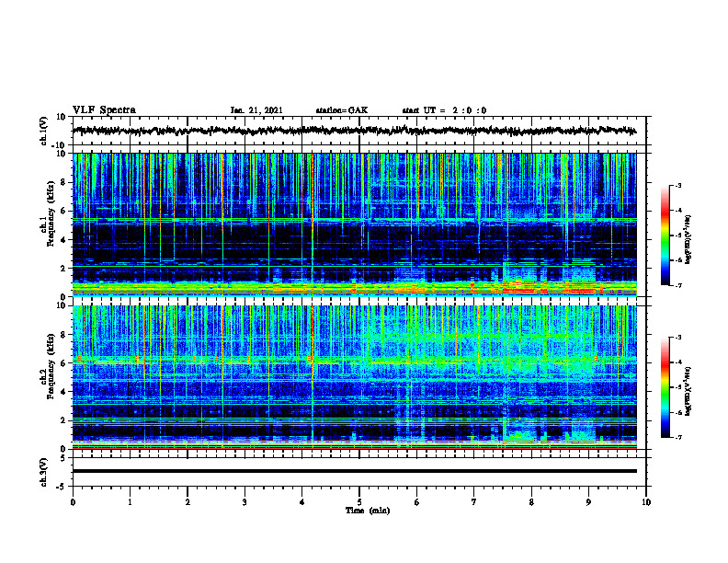Click the time axis tick label "5"
Screen dimensions: 728x563
359,502
